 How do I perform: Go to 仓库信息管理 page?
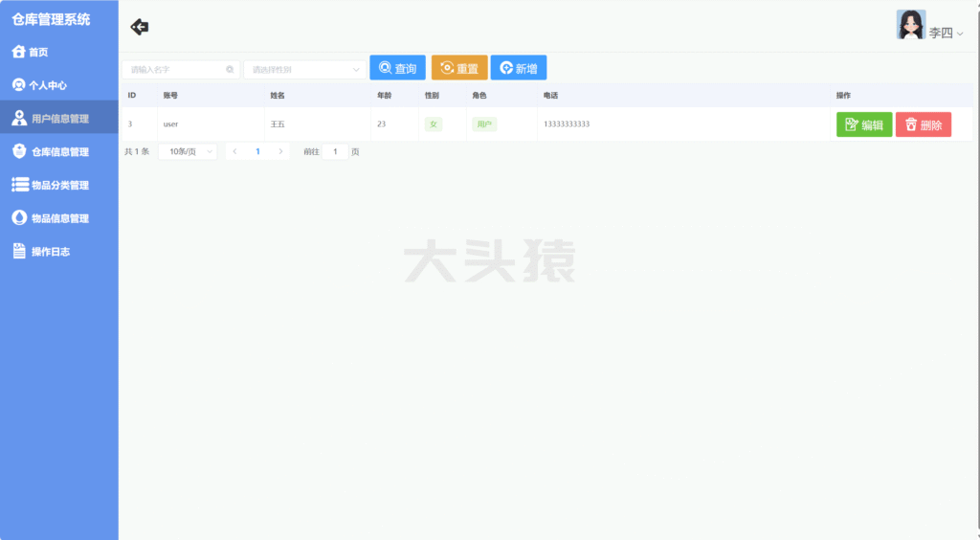59,151
